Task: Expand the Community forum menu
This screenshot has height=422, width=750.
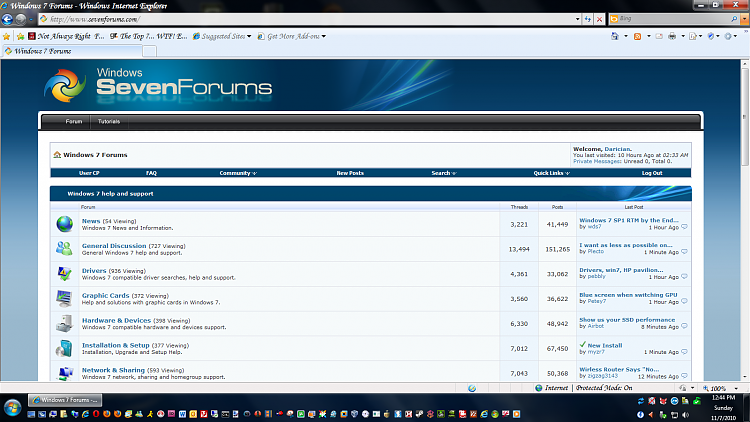Action: pyautogui.click(x=238, y=173)
